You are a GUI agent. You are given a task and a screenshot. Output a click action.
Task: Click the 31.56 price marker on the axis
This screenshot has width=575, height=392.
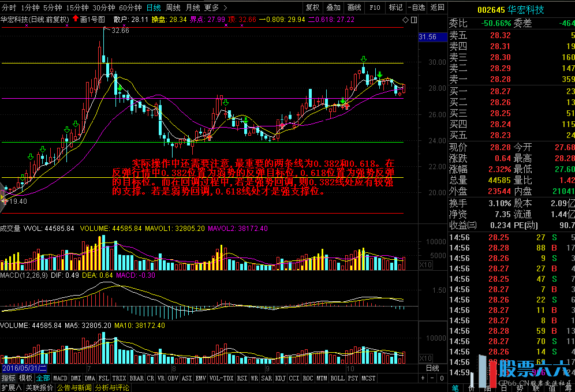pyautogui.click(x=427, y=37)
